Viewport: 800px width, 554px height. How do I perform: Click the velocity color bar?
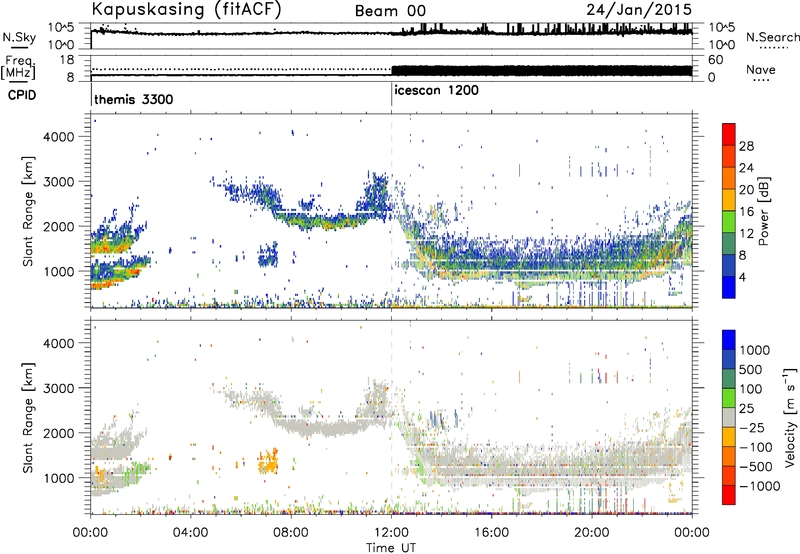(x=729, y=417)
